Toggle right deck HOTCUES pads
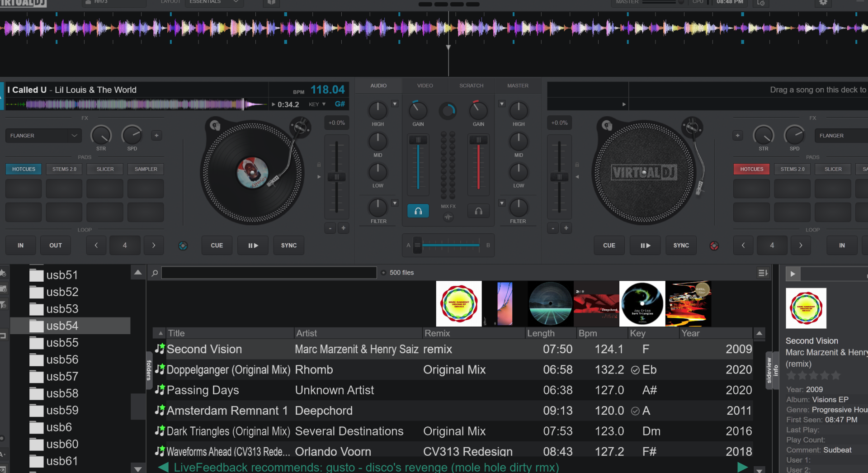This screenshot has height=473, width=868. click(751, 169)
